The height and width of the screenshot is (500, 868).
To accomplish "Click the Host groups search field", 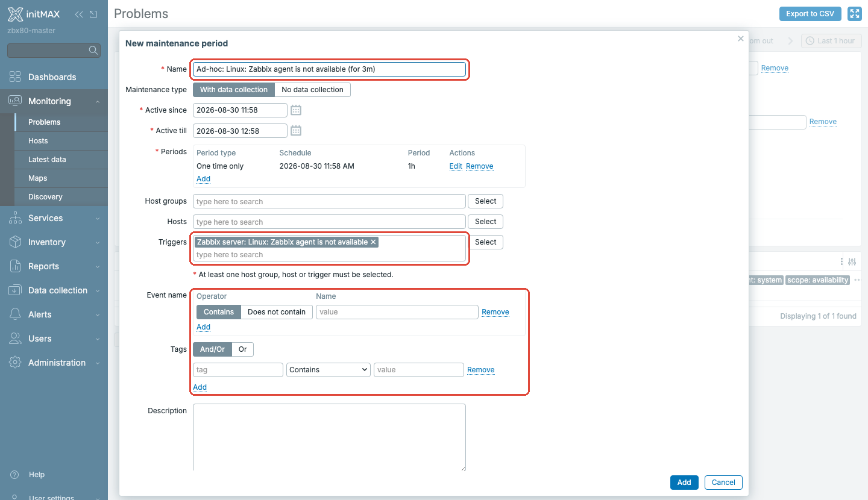I will click(x=329, y=201).
